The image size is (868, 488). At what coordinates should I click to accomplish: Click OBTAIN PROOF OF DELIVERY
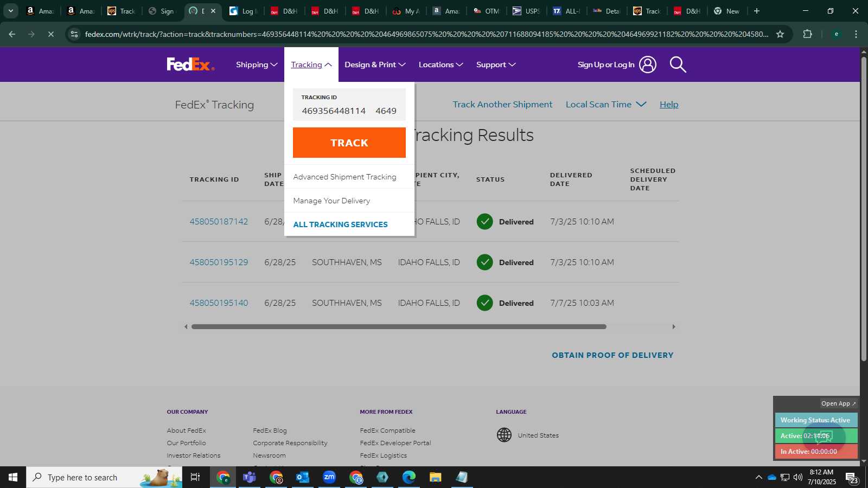[x=612, y=355]
